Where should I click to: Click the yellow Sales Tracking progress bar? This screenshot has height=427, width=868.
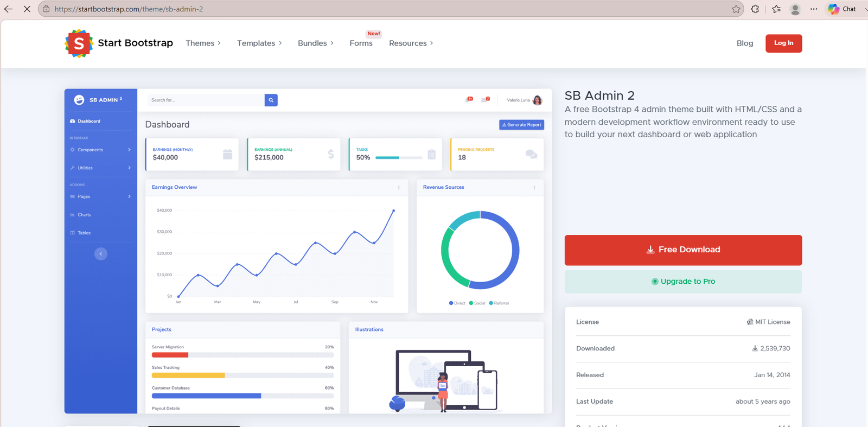pos(188,375)
